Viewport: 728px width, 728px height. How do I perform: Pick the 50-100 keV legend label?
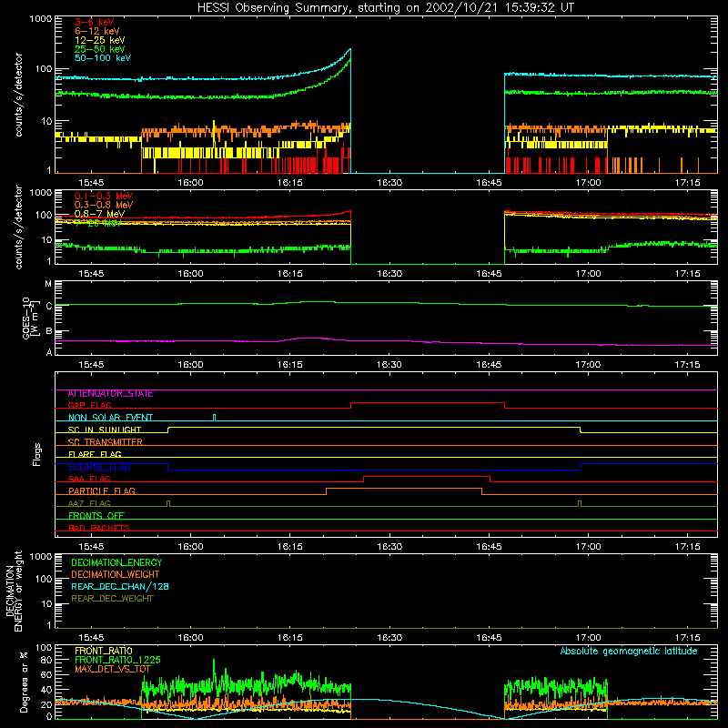103,57
